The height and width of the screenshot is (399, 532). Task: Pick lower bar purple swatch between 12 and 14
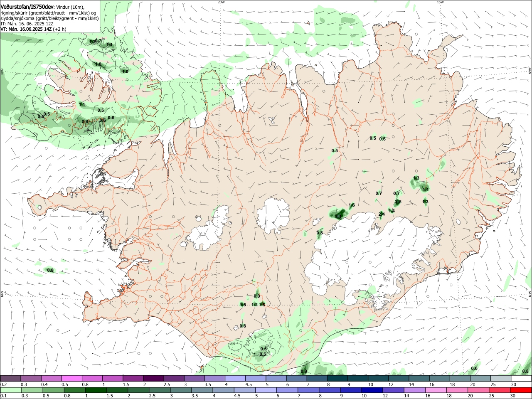coord(394,390)
